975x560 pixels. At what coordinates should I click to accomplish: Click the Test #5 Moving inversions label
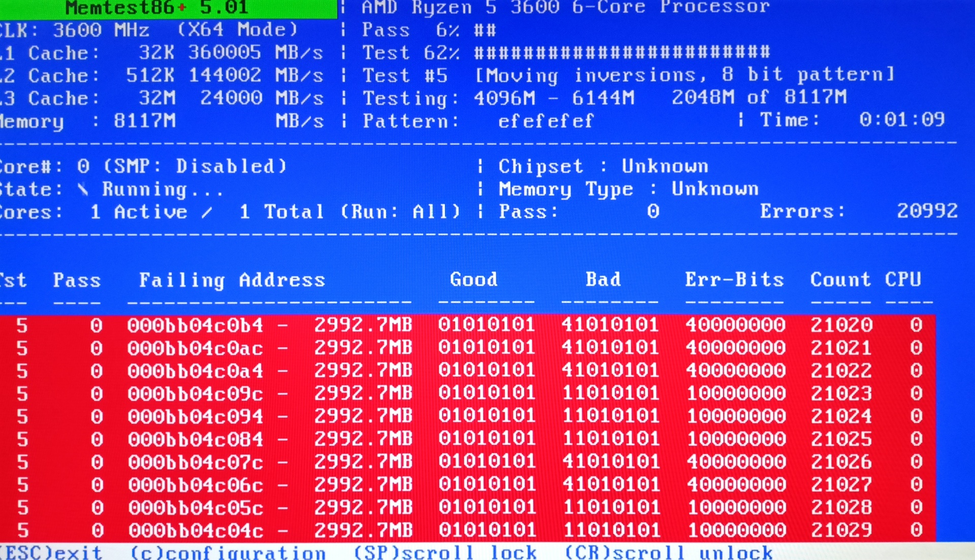pos(628,75)
